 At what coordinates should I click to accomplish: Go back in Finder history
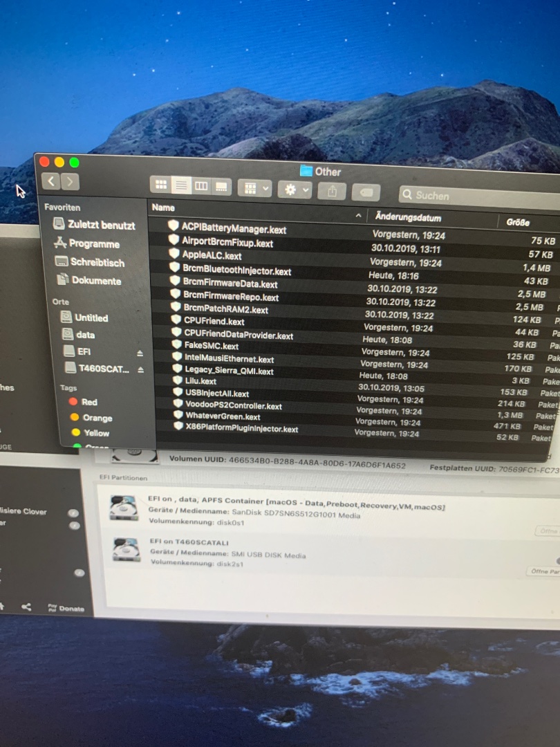pyautogui.click(x=51, y=181)
